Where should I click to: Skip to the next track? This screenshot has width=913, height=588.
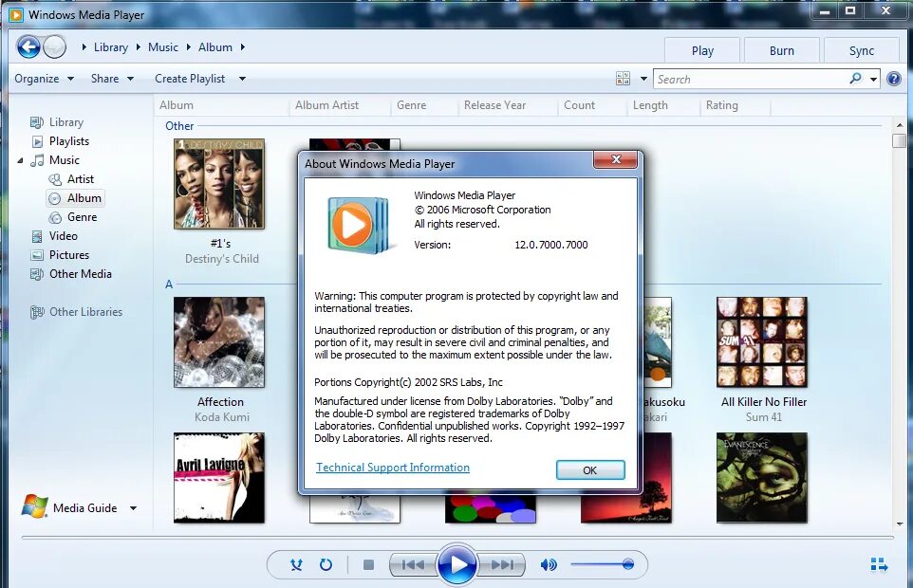click(502, 564)
